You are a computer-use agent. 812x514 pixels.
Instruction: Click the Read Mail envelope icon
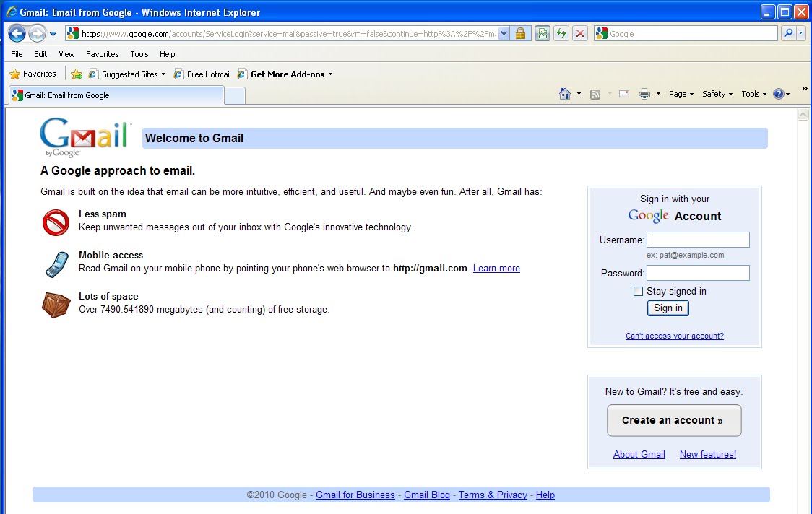[x=624, y=94]
